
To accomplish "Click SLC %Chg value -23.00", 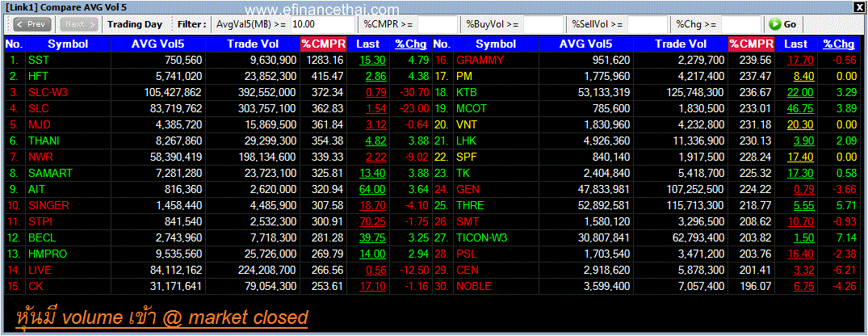I will click(x=415, y=108).
